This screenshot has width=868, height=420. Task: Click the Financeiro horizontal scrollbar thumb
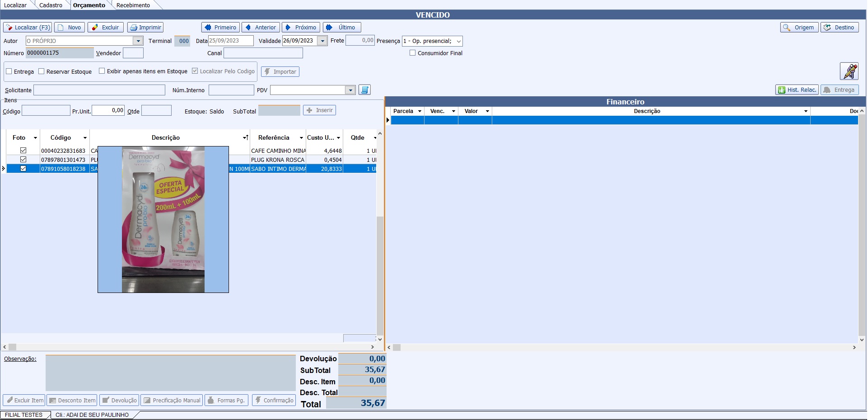[x=397, y=348]
